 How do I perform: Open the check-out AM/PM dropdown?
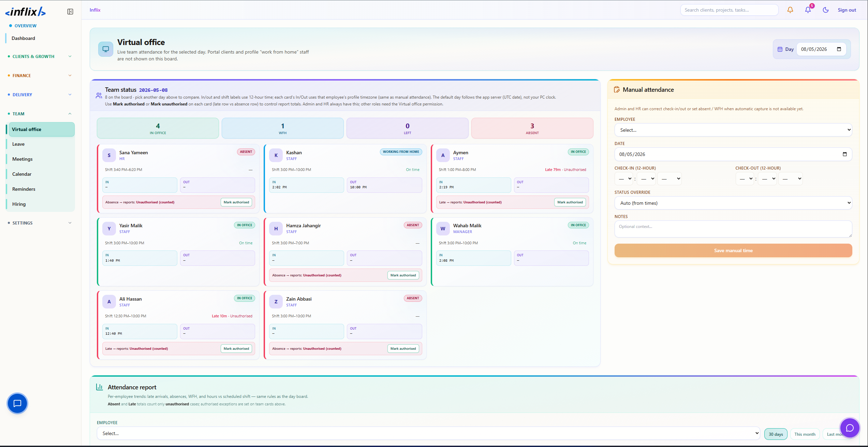tap(790, 178)
